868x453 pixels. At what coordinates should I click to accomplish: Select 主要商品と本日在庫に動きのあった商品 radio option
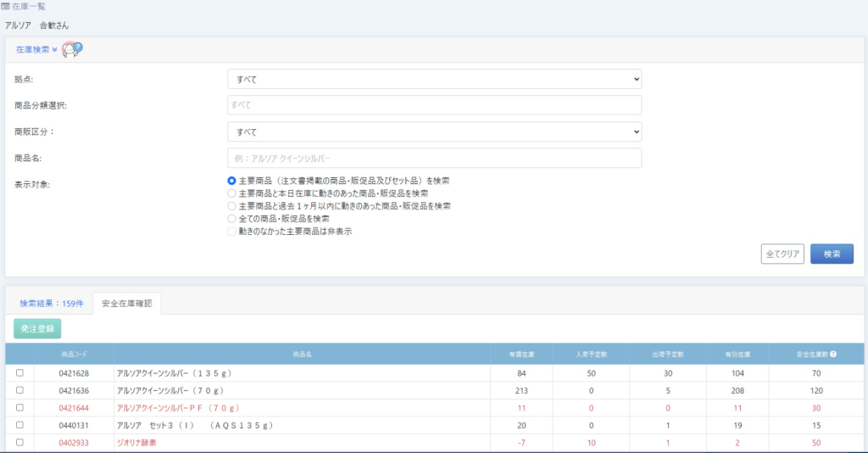click(x=232, y=193)
